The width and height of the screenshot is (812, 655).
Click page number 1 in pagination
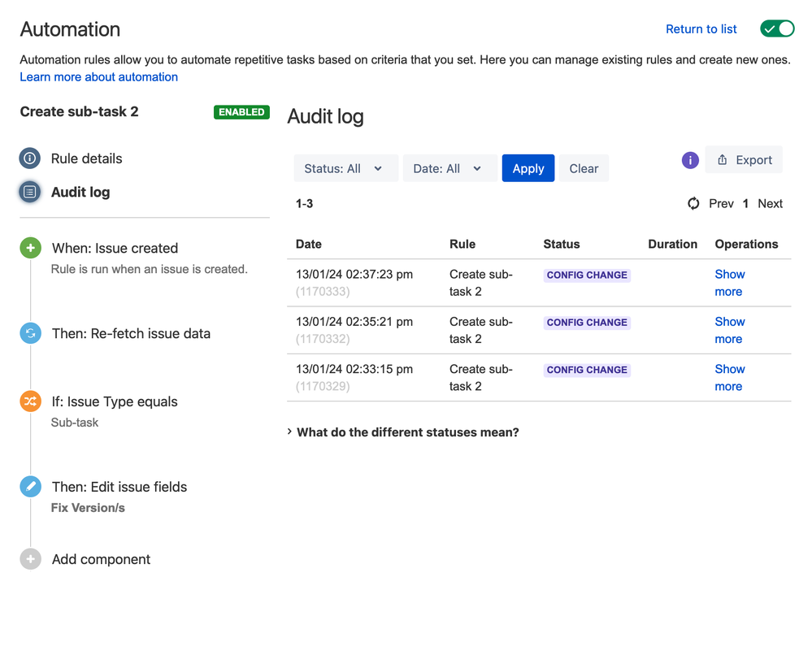745,203
